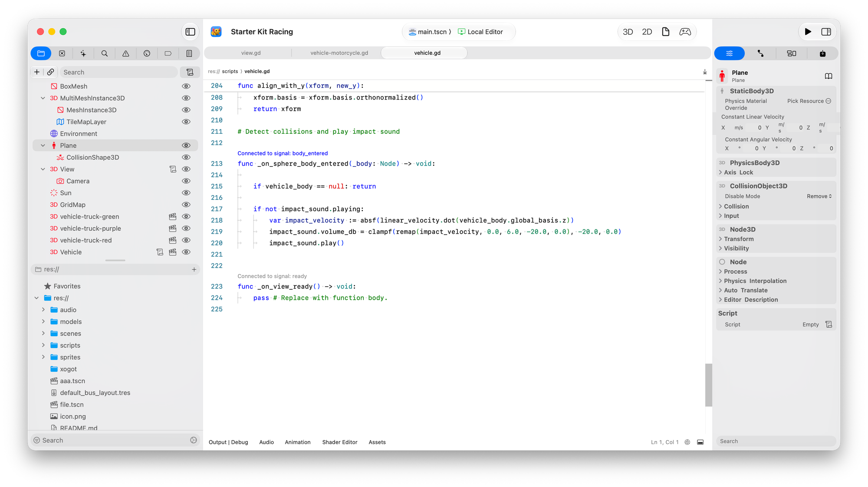Open the Shader Editor panel

click(340, 442)
